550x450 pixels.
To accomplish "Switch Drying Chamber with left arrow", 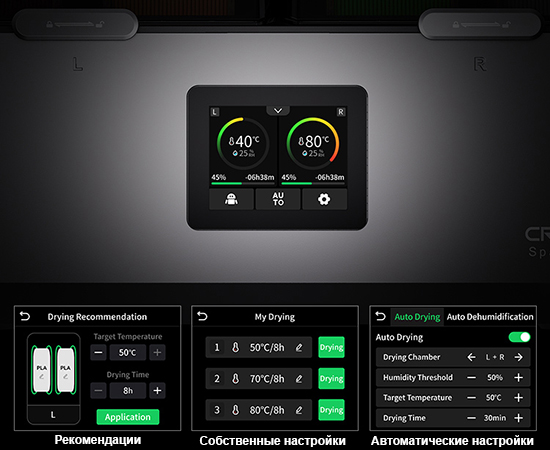I will coord(471,357).
